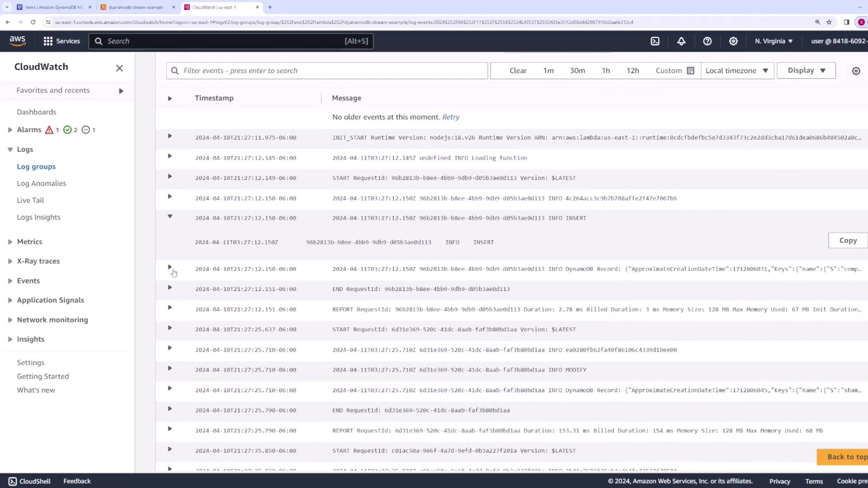The height and width of the screenshot is (488, 868).
Task: Open the Services grid menu
Action: pos(61,41)
